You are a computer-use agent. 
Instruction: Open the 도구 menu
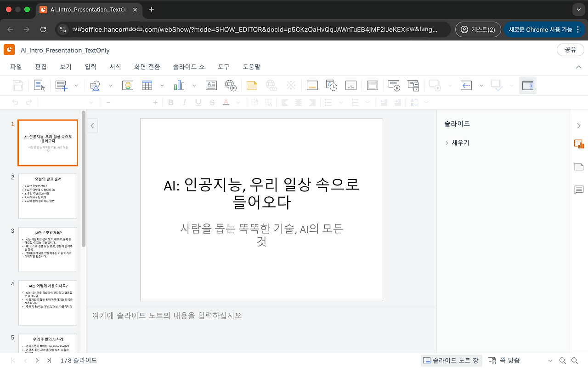[x=224, y=67]
